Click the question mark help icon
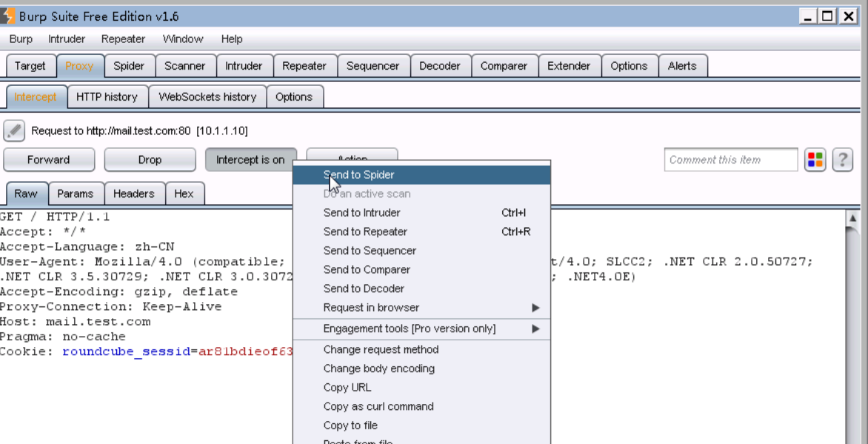Image resolution: width=868 pixels, height=444 pixels. [842, 160]
